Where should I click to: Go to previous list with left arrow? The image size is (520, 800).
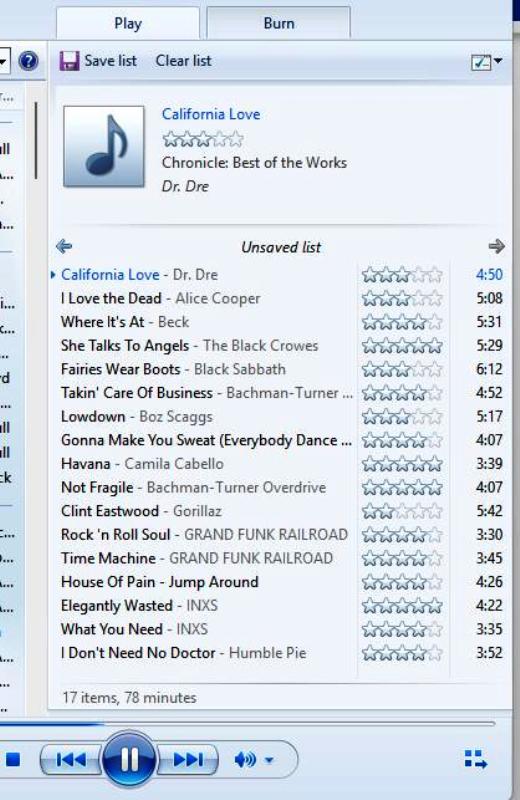tap(64, 247)
